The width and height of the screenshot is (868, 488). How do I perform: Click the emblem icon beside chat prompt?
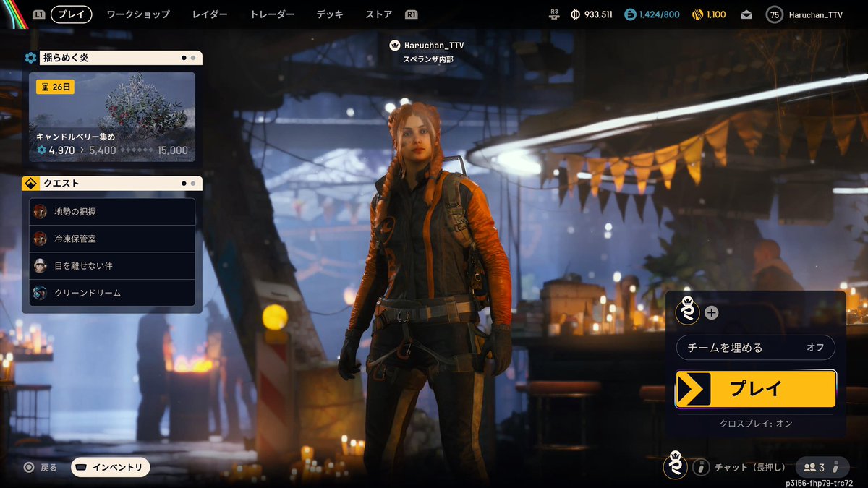[675, 466]
